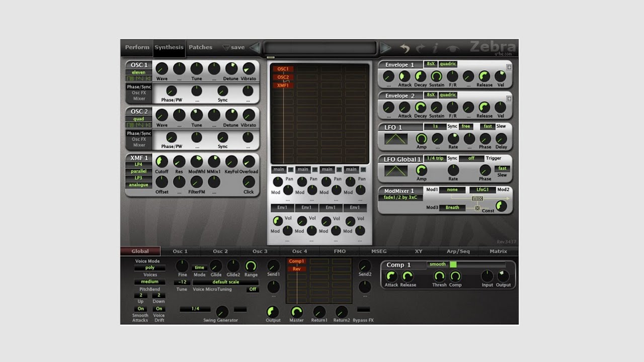Click the OSC1 module in the grid
Image resolution: width=644 pixels, height=362 pixels.
tap(283, 69)
